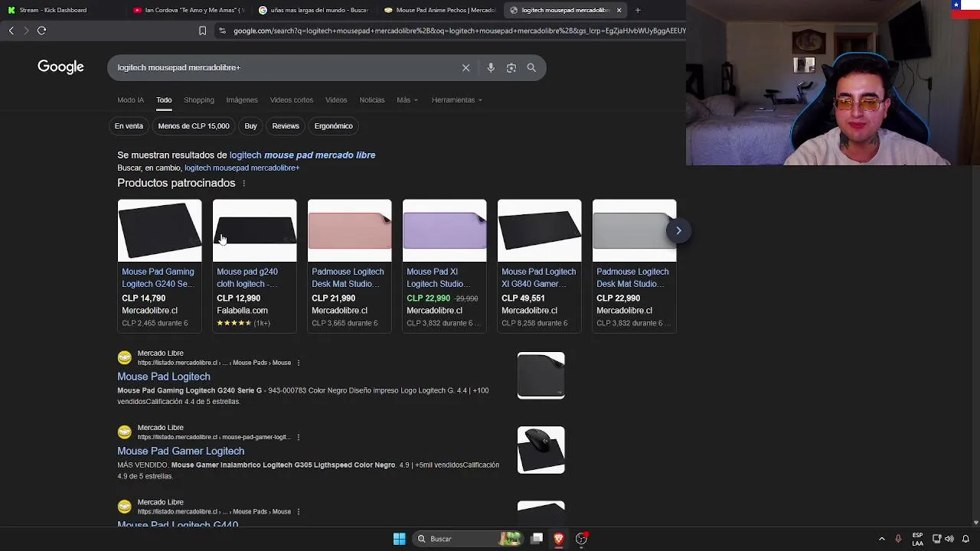This screenshot has height=551, width=980.
Task: Open the network status tray icon
Action: pyautogui.click(x=936, y=539)
